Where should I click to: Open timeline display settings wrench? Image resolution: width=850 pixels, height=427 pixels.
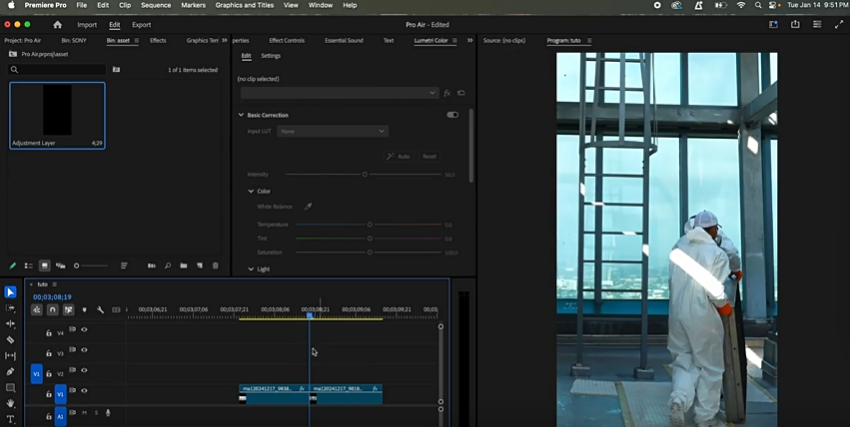click(100, 310)
